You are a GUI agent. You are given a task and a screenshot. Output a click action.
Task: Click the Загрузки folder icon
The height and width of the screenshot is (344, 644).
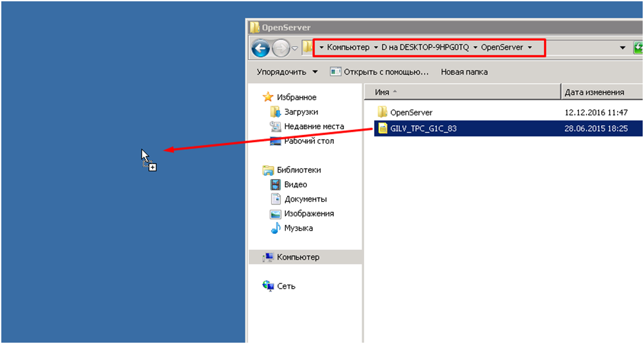point(275,112)
